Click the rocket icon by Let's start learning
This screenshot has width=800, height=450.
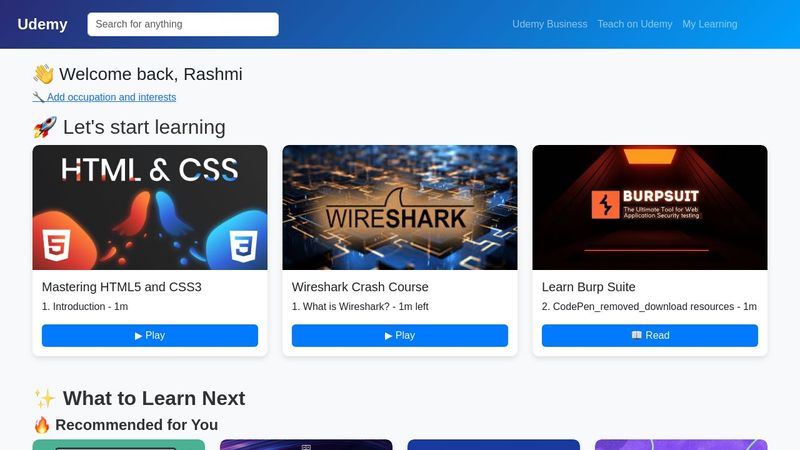(45, 127)
